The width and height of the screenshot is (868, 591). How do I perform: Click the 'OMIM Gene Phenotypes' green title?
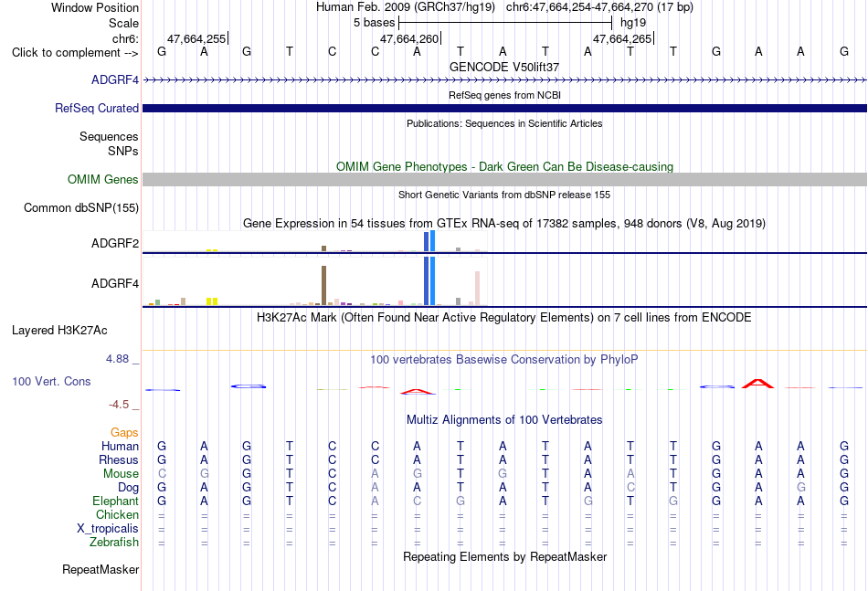[x=504, y=166]
